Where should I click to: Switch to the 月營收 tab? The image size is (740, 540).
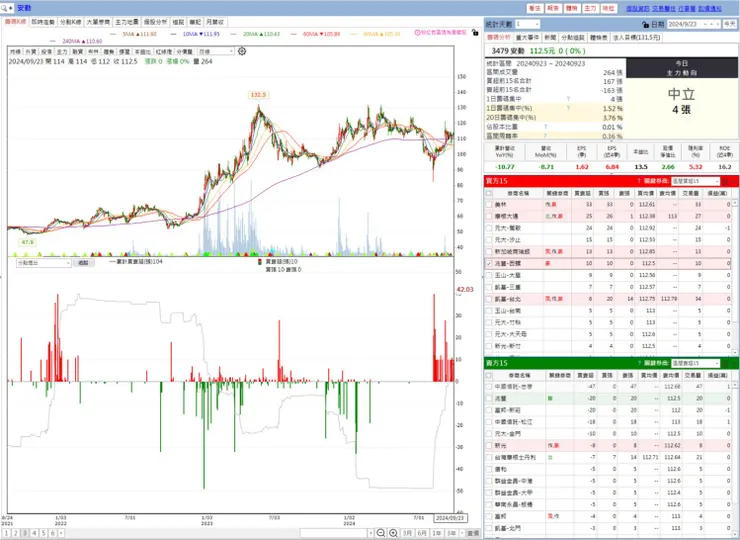[x=215, y=22]
